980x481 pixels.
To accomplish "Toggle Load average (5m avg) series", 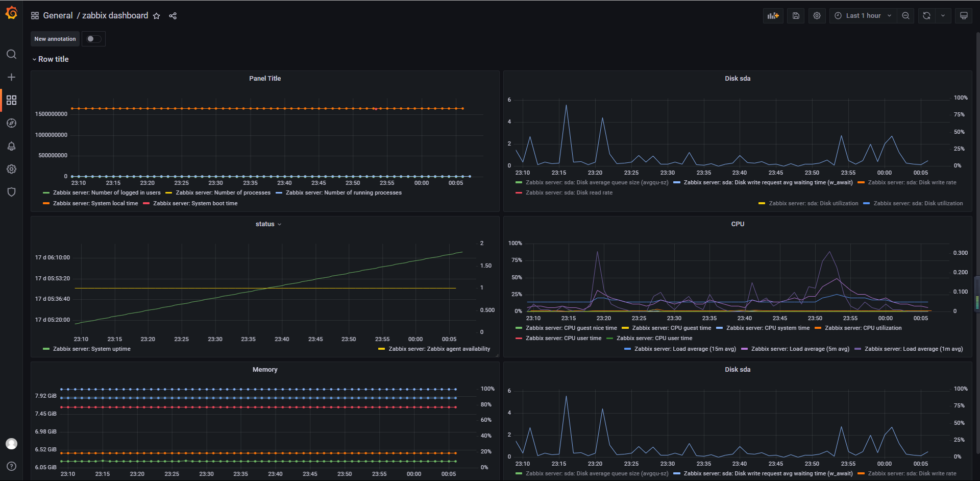I will coord(800,349).
